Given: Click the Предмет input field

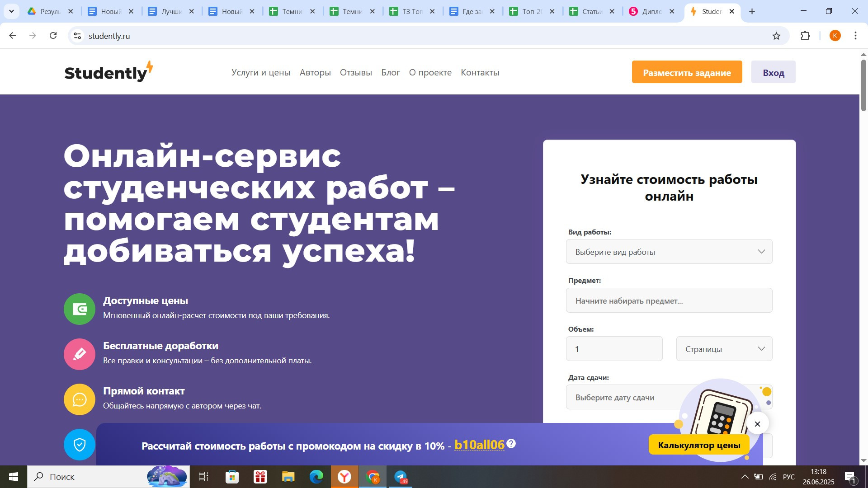Looking at the screenshot, I should 669,300.
